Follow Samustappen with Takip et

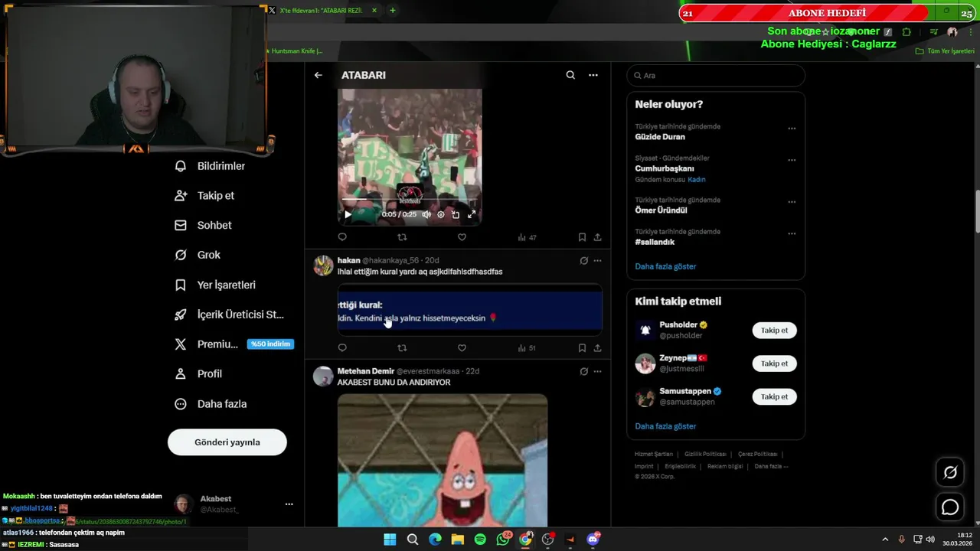774,396
